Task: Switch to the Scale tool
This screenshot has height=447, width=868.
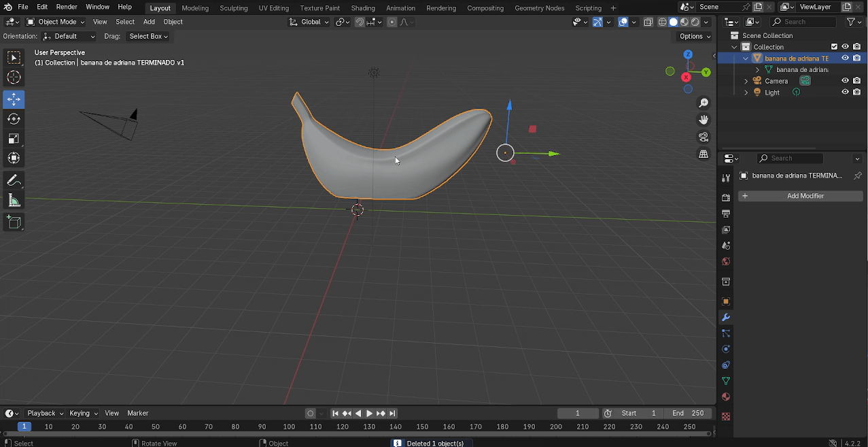Action: coord(14,139)
